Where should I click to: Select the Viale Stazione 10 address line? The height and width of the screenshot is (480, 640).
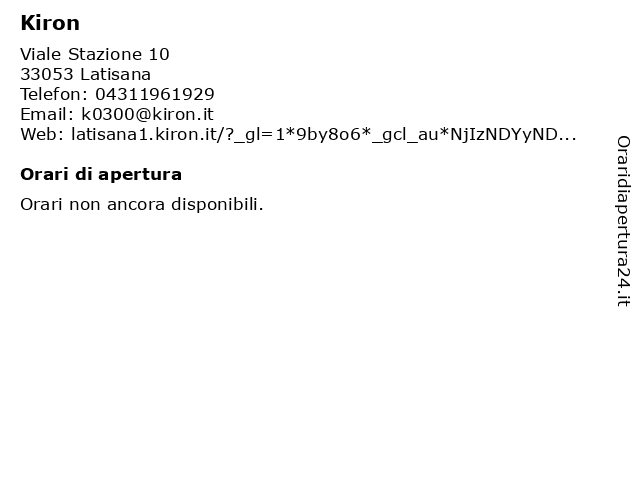pos(95,54)
